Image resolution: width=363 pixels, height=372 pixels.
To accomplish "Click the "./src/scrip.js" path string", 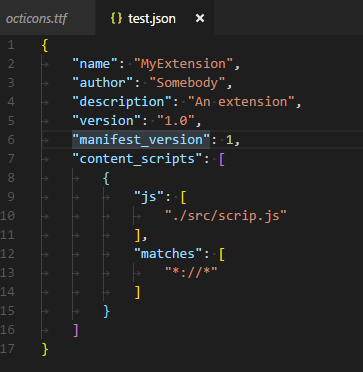I will pos(226,216).
